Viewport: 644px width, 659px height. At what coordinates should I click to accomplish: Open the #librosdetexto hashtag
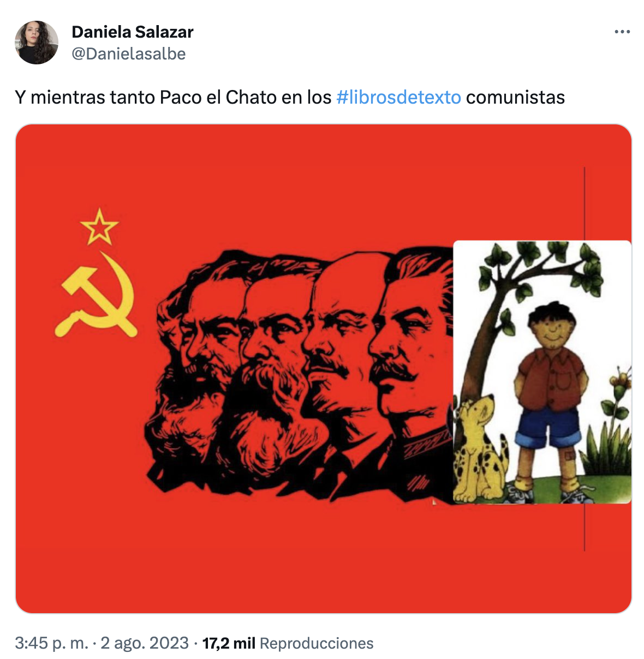click(399, 97)
